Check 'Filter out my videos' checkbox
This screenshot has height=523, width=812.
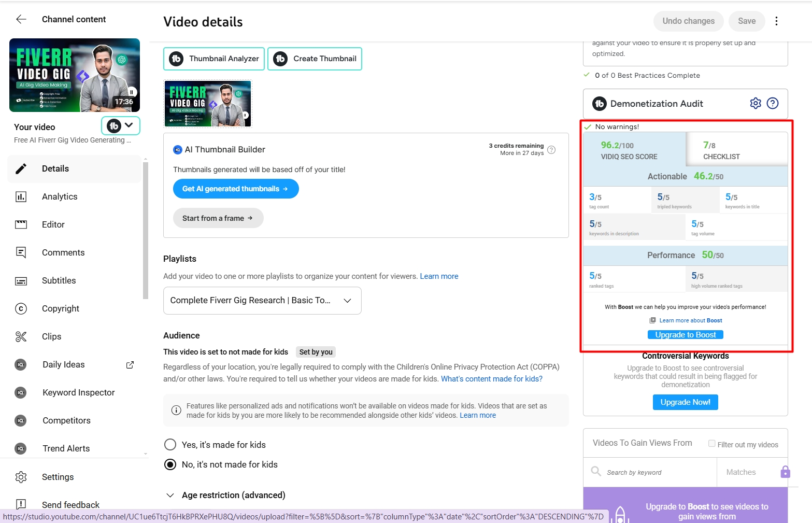click(712, 444)
